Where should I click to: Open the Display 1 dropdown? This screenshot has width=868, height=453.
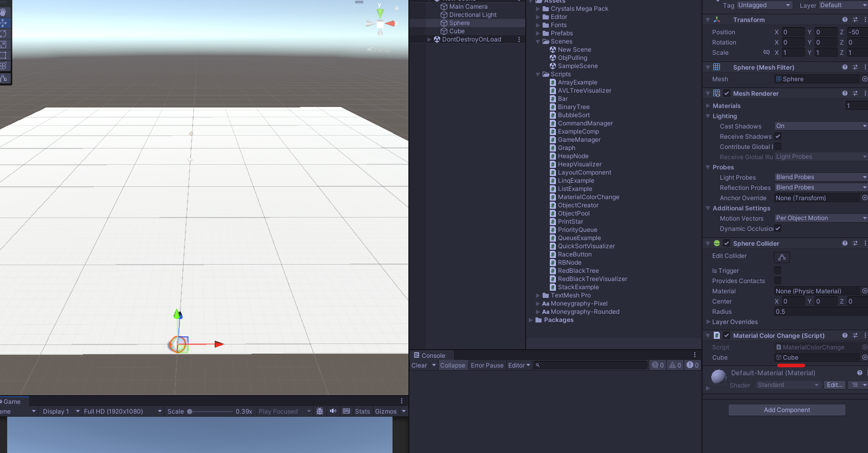61,411
